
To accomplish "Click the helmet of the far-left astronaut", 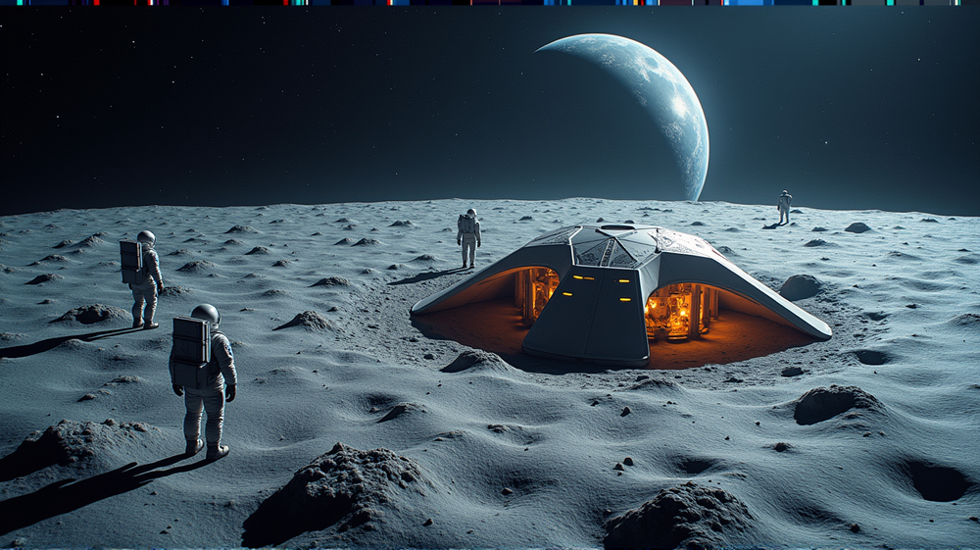I will (146, 237).
